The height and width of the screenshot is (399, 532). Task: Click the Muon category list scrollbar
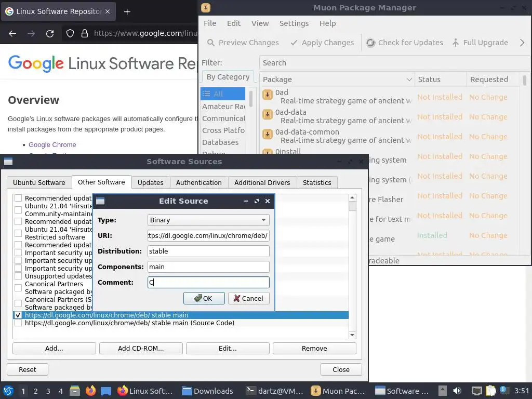(x=251, y=98)
